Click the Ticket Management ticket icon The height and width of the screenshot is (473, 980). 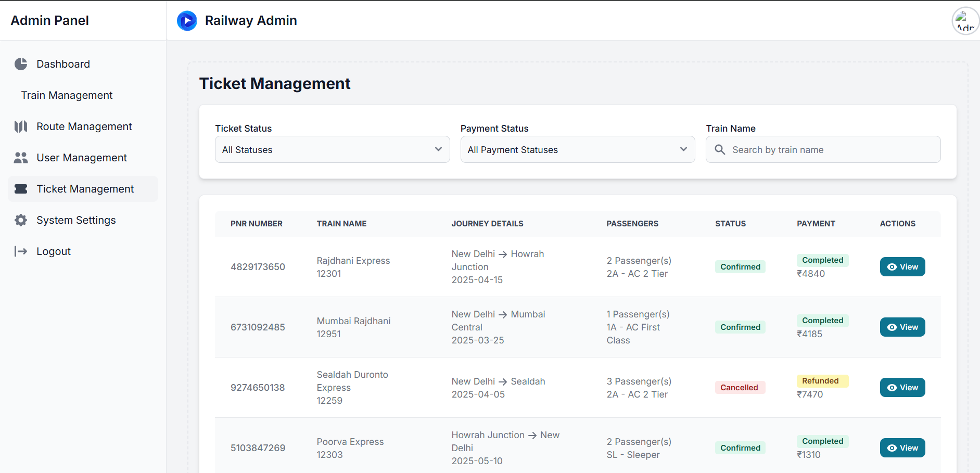point(21,189)
